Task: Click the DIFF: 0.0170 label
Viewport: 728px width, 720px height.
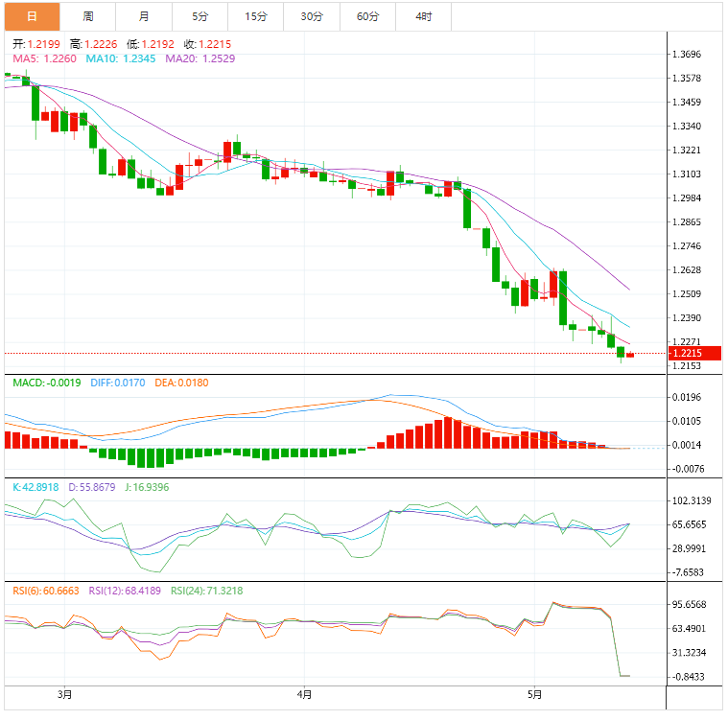Action: tap(117, 383)
